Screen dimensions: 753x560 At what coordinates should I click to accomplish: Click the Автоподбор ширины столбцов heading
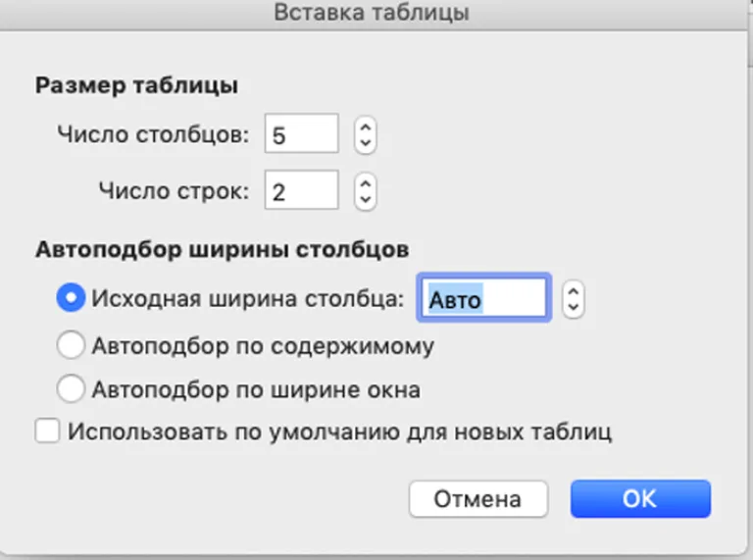[223, 250]
